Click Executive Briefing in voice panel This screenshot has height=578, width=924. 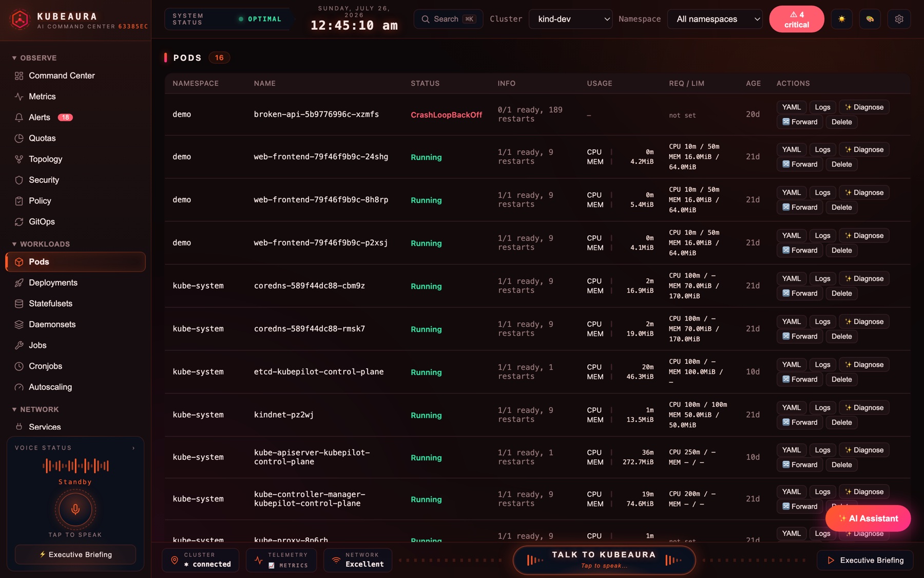click(75, 554)
